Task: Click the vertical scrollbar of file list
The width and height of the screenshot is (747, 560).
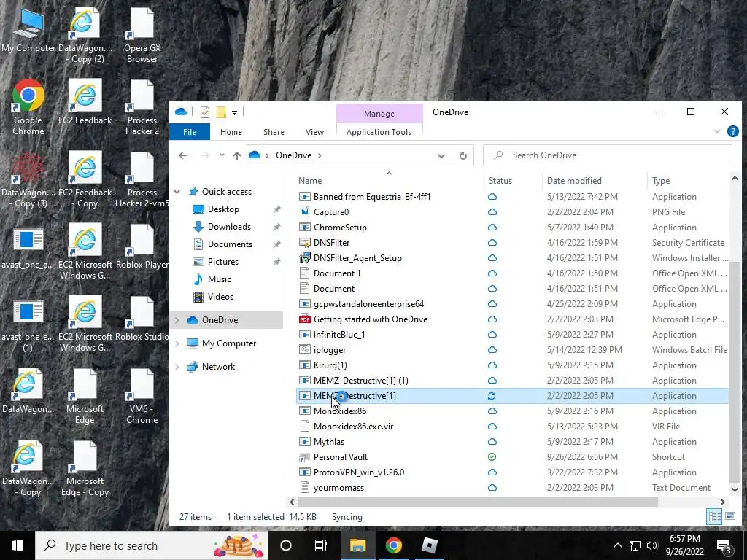Action: point(735,371)
